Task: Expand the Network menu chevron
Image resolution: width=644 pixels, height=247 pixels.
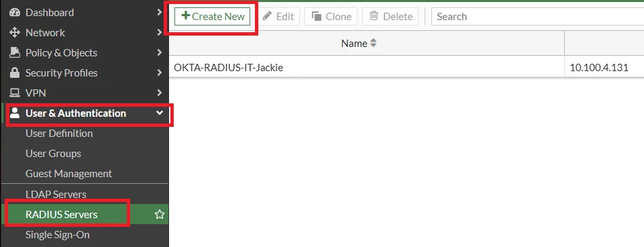Action: tap(160, 32)
